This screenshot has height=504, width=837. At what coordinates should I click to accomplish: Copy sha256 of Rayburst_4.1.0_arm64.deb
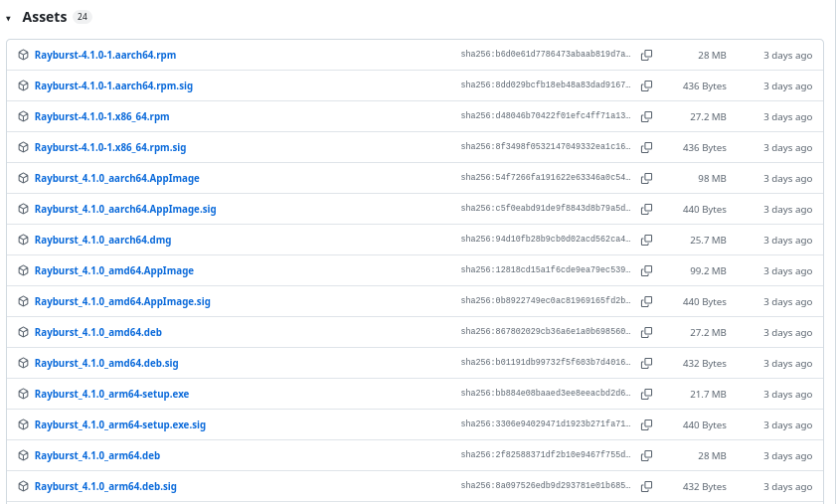tap(646, 455)
